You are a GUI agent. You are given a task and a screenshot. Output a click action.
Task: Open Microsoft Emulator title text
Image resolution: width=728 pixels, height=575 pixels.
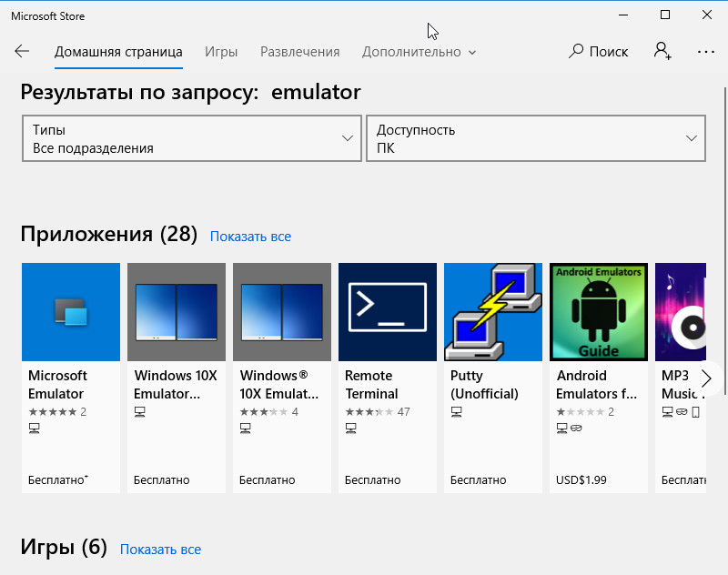57,384
